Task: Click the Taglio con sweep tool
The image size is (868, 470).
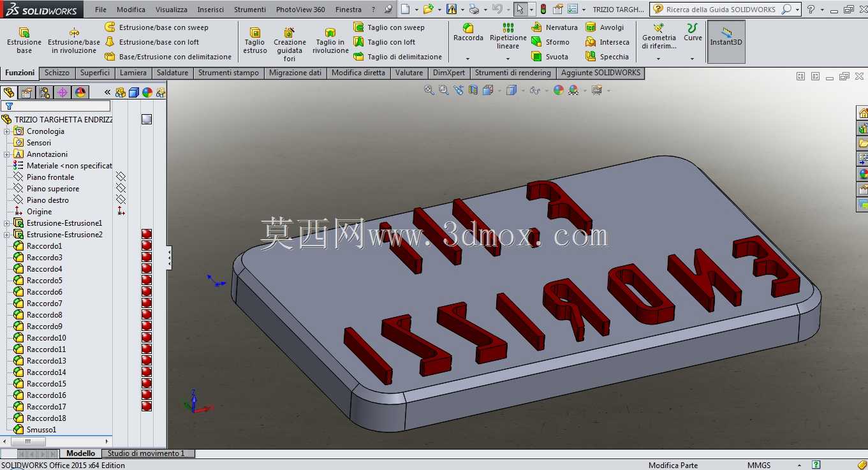Action: pyautogui.click(x=389, y=27)
